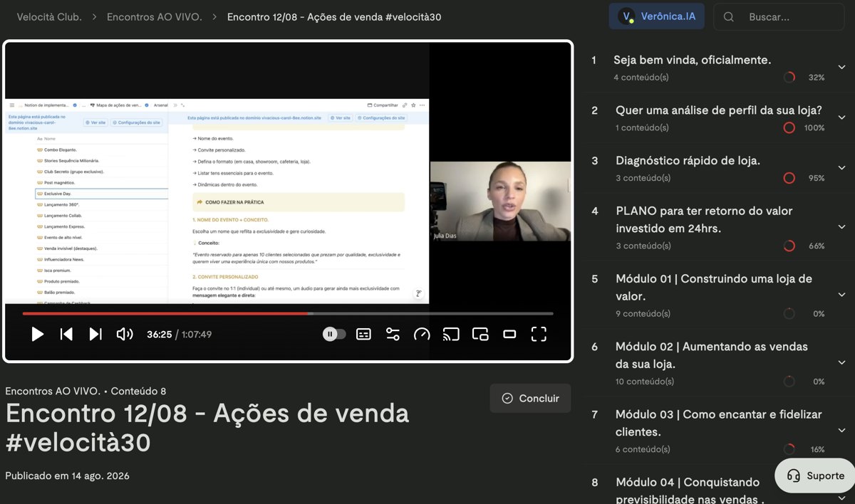Viewport: 855px width, 504px height.
Task: Click the 36:25 / 1:07:49 timestamp
Action: (179, 334)
